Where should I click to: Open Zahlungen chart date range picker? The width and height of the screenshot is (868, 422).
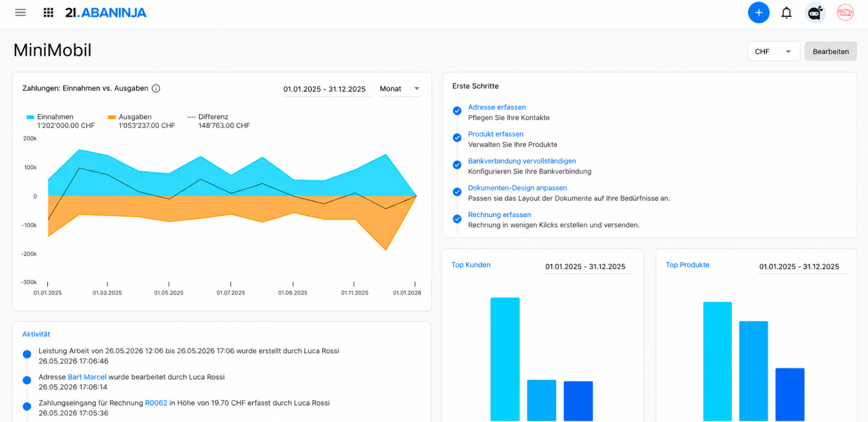click(327, 89)
